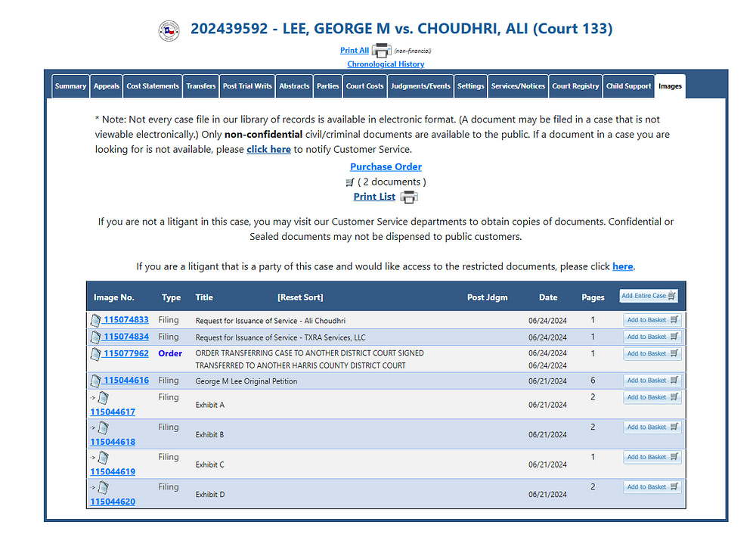Add Ali Choudhri service request to basket

[x=652, y=320]
